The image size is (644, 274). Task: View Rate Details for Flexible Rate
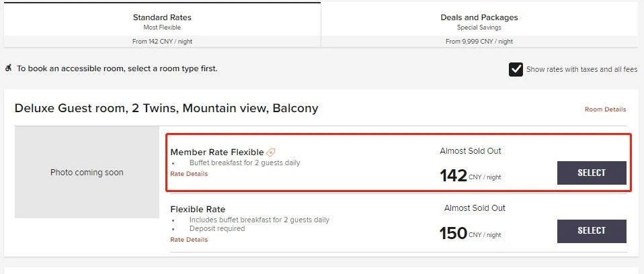point(189,240)
